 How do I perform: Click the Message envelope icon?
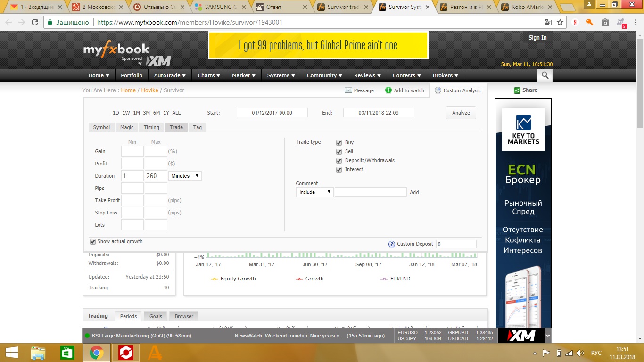(348, 90)
